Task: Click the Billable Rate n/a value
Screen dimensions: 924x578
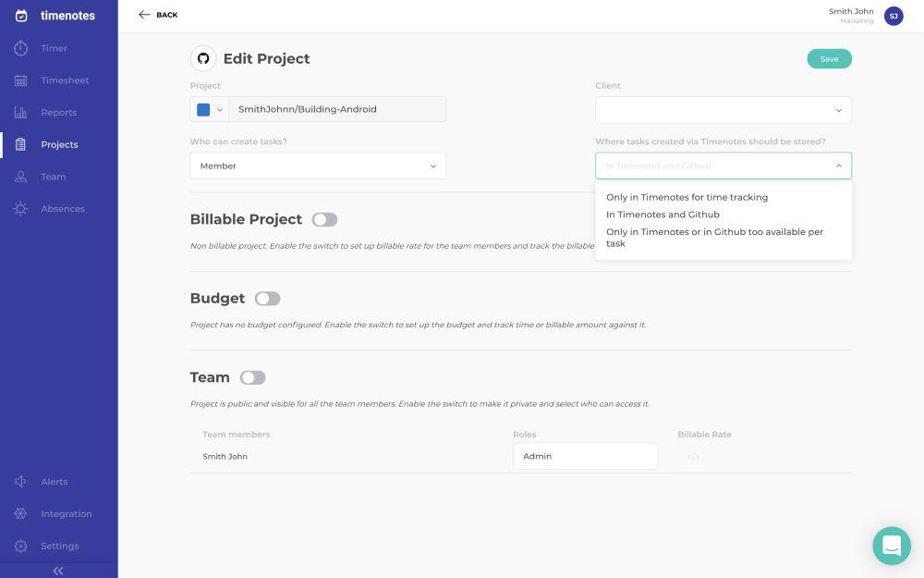Action: pyautogui.click(x=693, y=457)
